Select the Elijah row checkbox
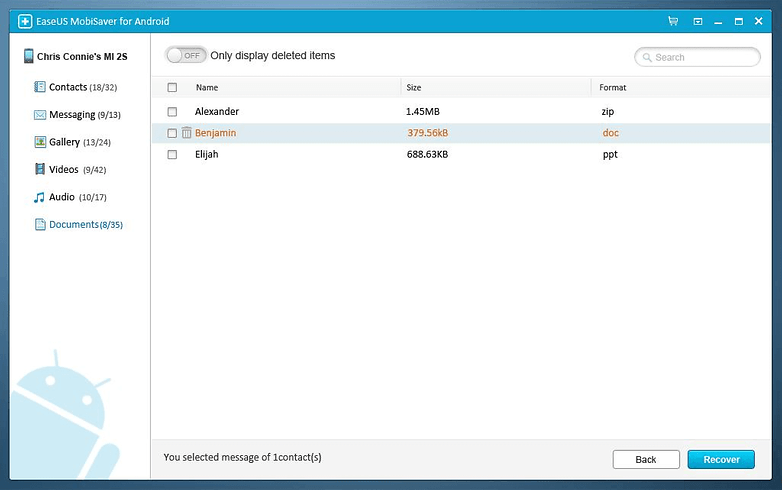 pos(172,155)
